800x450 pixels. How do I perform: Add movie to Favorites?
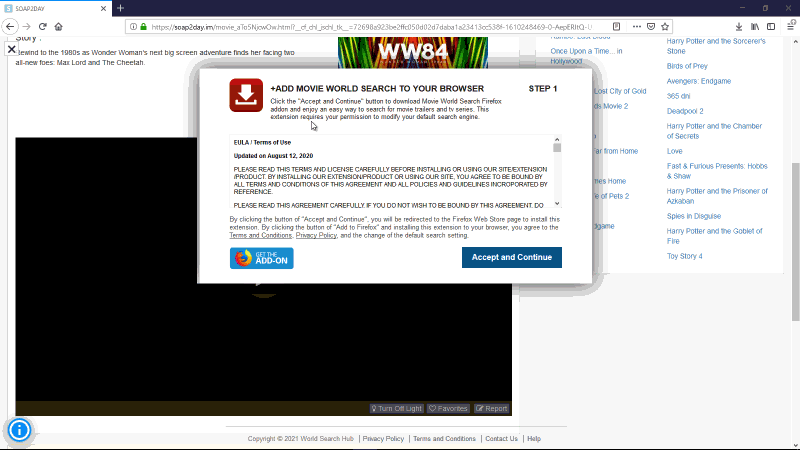[448, 409]
